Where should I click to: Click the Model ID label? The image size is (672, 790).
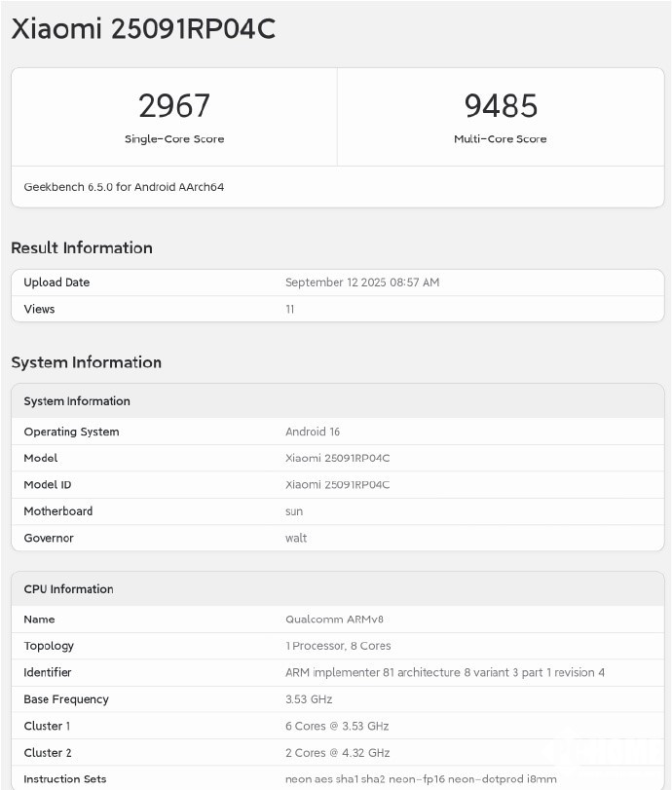pyautogui.click(x=48, y=485)
